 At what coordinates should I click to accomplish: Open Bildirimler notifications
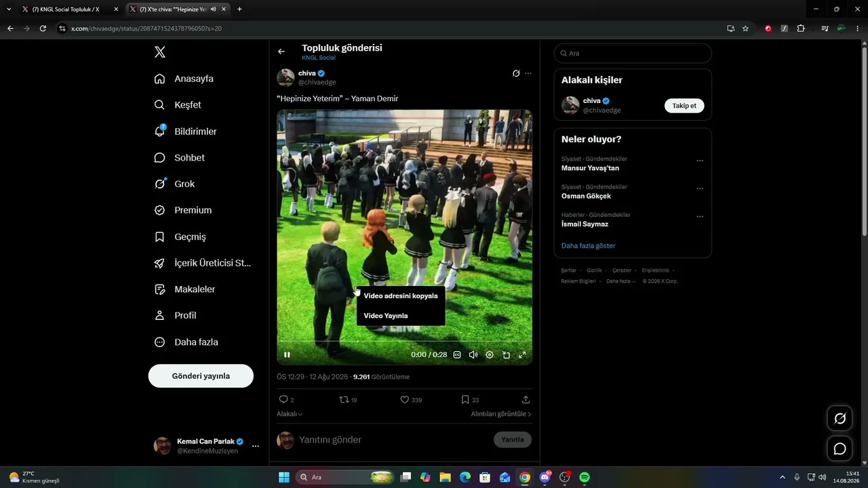click(185, 131)
